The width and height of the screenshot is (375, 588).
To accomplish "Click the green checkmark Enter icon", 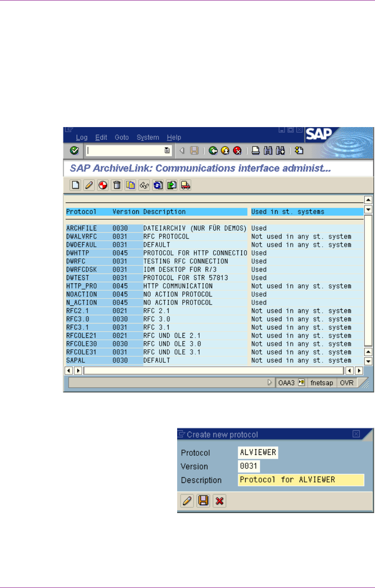I will (x=74, y=151).
